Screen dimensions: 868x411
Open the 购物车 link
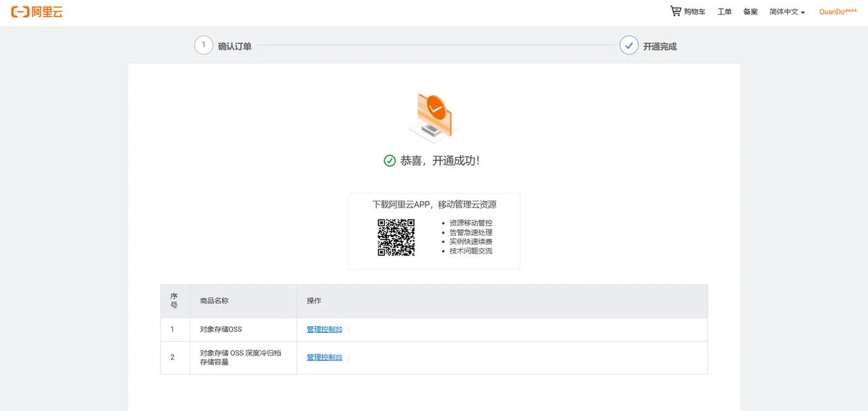694,12
